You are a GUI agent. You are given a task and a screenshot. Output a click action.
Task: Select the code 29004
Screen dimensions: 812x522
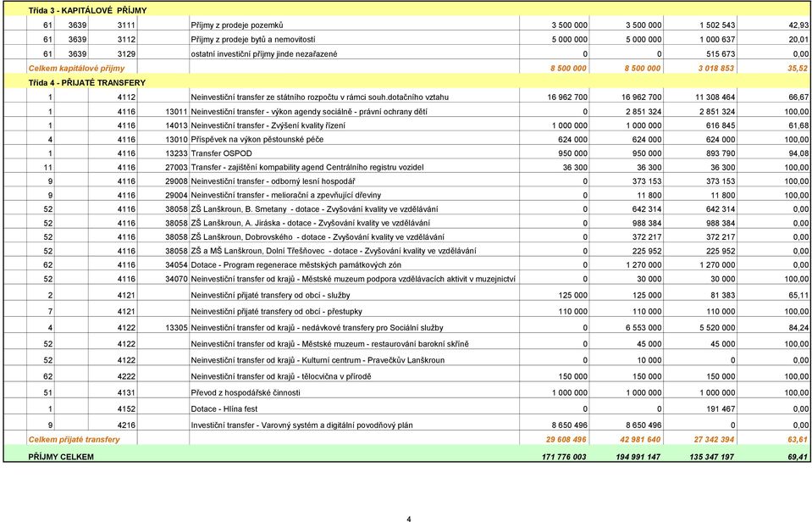(176, 196)
